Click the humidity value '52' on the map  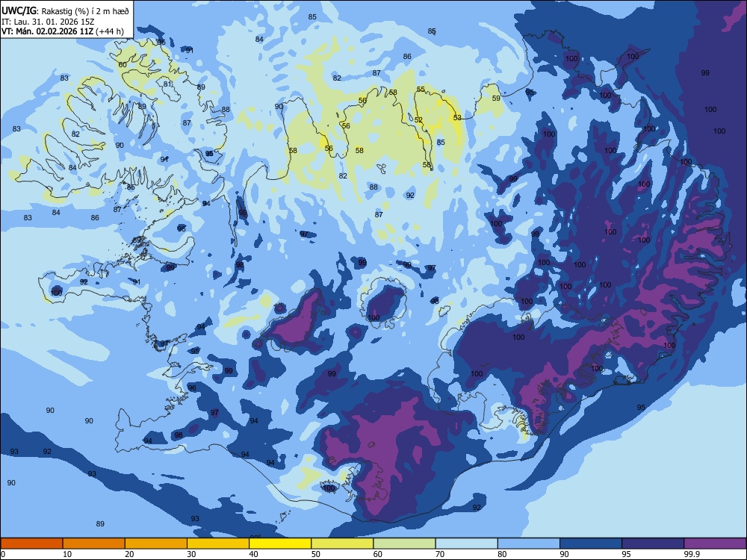click(418, 120)
